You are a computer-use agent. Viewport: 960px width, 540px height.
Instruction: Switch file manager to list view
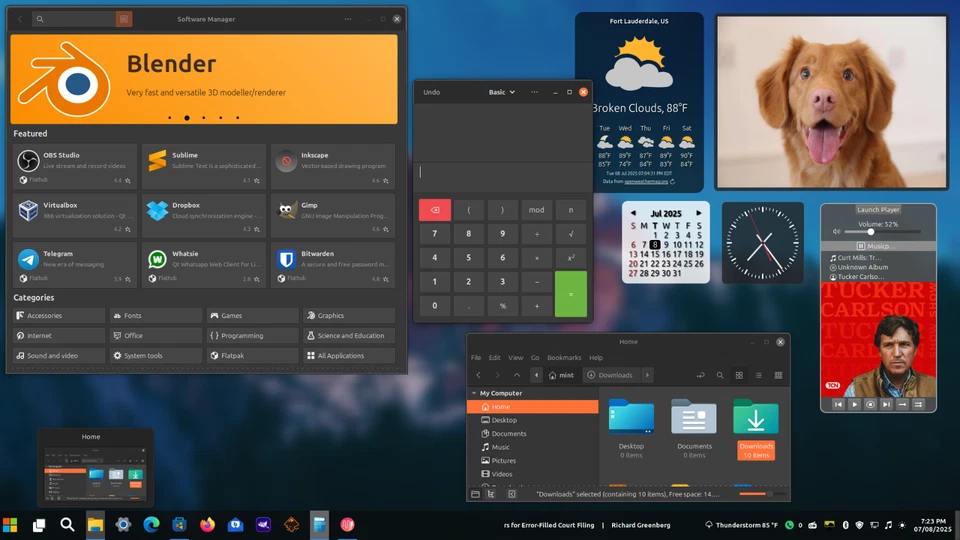click(x=758, y=375)
